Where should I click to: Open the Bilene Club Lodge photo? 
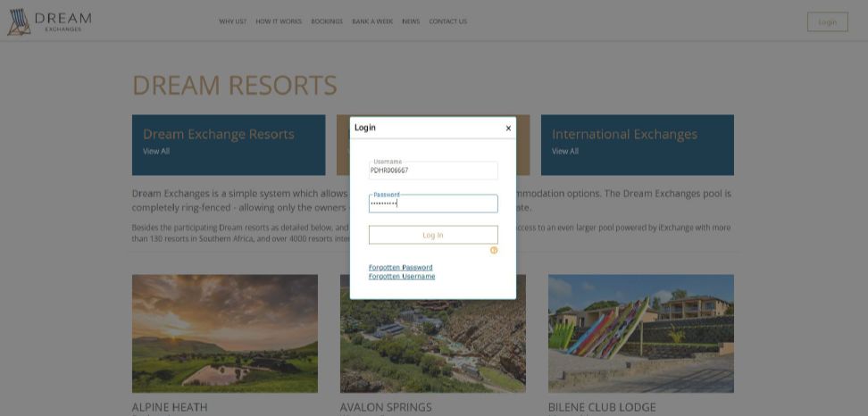point(641,334)
